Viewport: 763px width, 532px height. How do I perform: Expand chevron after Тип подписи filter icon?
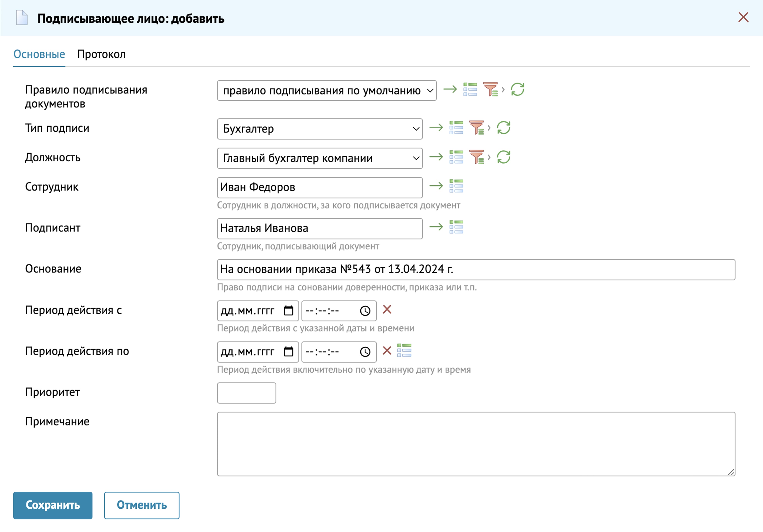[x=489, y=128]
